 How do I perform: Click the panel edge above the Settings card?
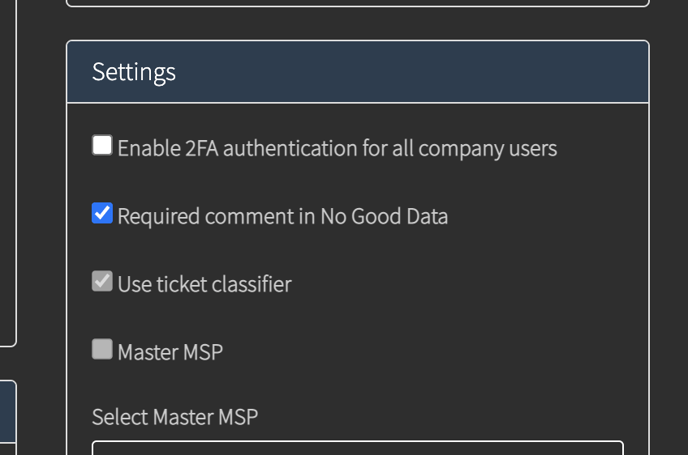tap(358, 3)
